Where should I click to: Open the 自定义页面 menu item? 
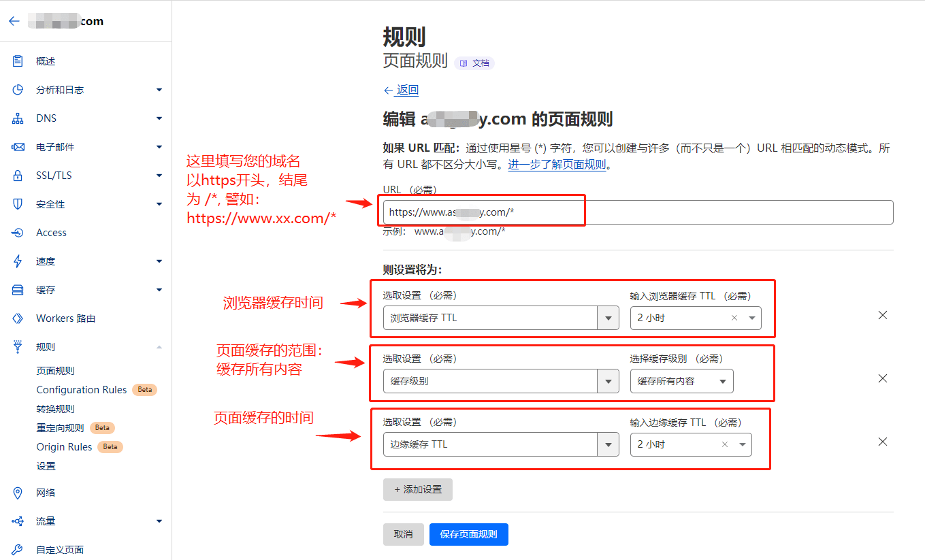[x=60, y=550]
